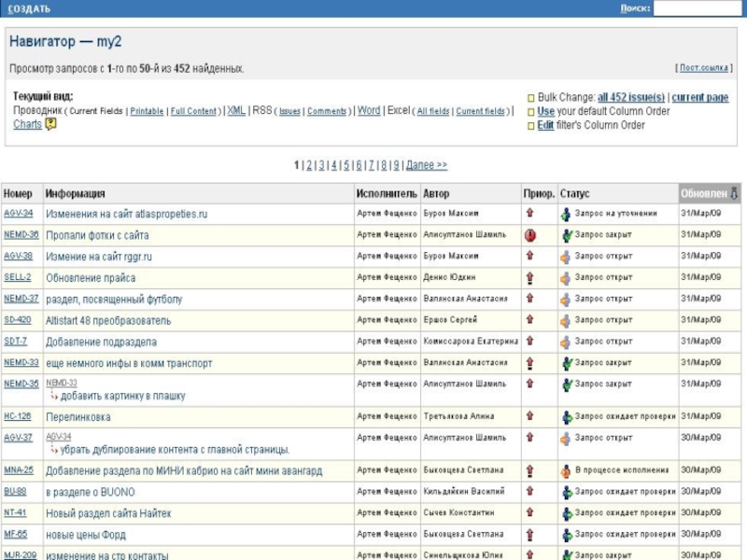This screenshot has width=747, height=560.
Task: Open the summary Altistart 48 преобразователь
Action: point(108,320)
